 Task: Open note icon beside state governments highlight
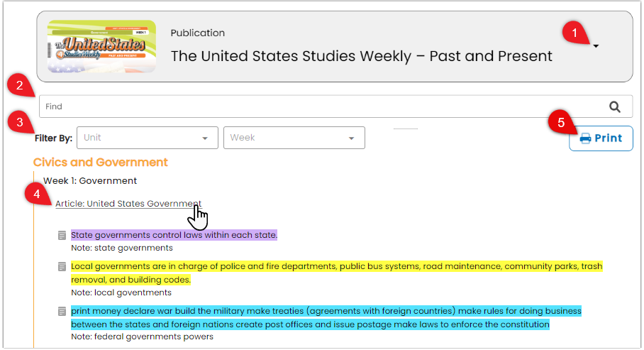62,235
